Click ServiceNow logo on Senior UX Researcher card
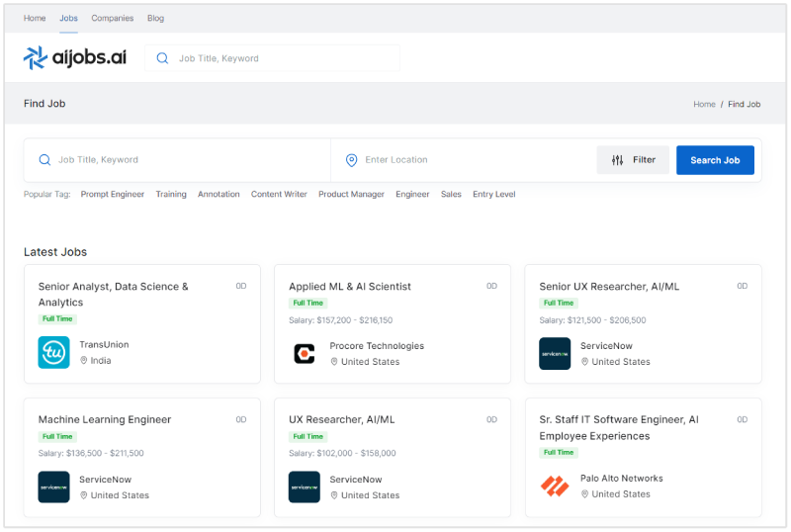Viewport: 791px width, 532px height. coord(555,353)
